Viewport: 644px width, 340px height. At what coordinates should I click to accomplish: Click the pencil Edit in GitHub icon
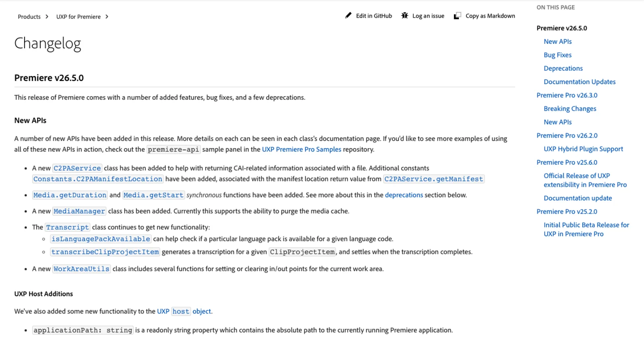pos(348,16)
